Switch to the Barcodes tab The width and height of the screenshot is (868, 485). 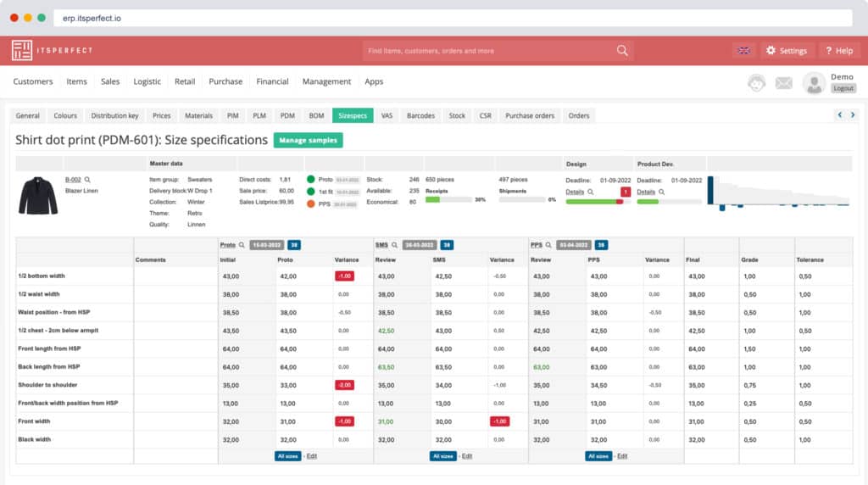tap(420, 115)
